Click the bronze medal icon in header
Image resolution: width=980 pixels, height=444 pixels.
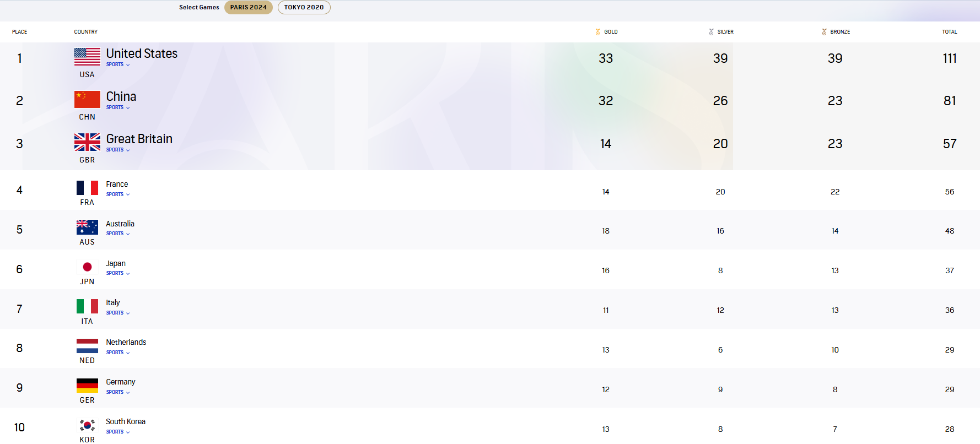point(824,32)
